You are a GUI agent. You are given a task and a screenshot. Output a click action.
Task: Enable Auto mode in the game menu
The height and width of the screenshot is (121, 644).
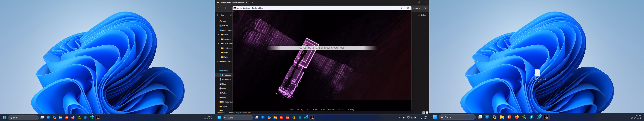click(315, 109)
